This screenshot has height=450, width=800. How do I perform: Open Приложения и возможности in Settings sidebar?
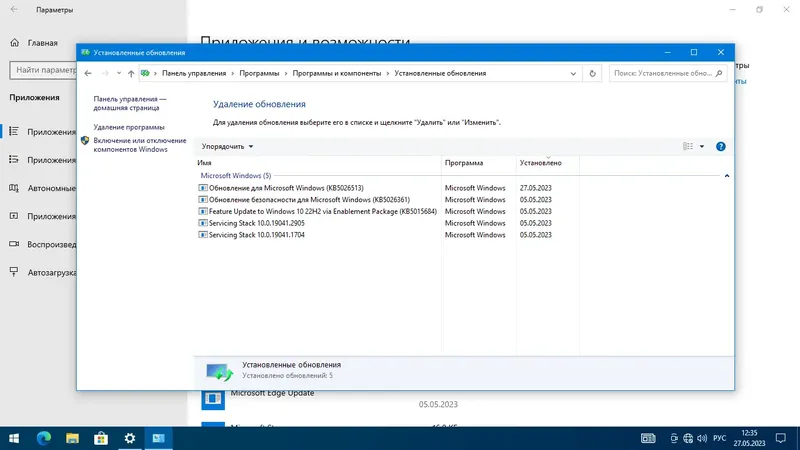(x=43, y=132)
